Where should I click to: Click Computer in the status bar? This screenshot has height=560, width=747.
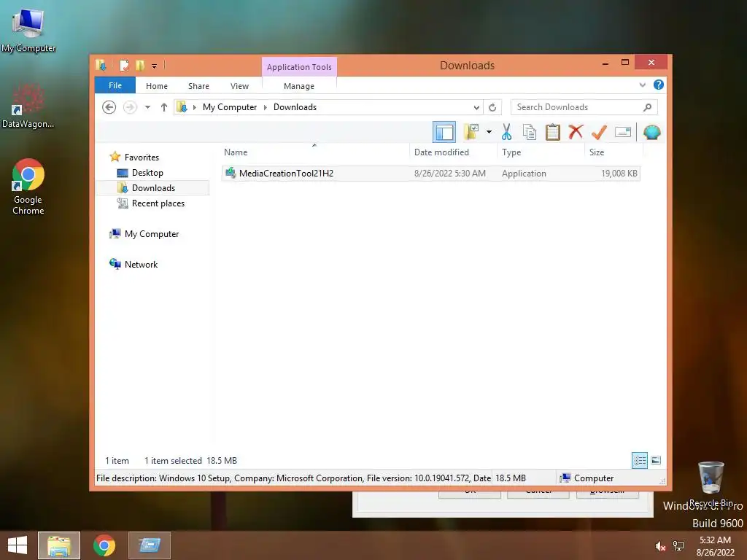587,478
